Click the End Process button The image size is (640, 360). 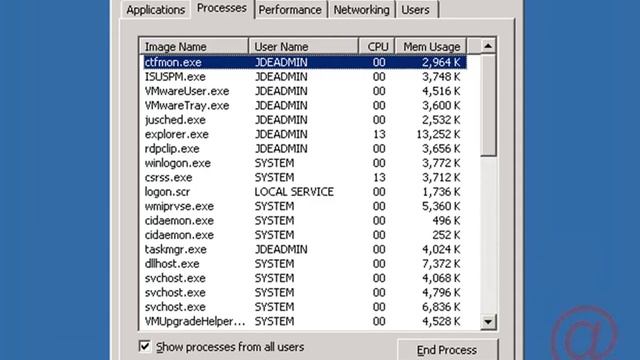[447, 350]
